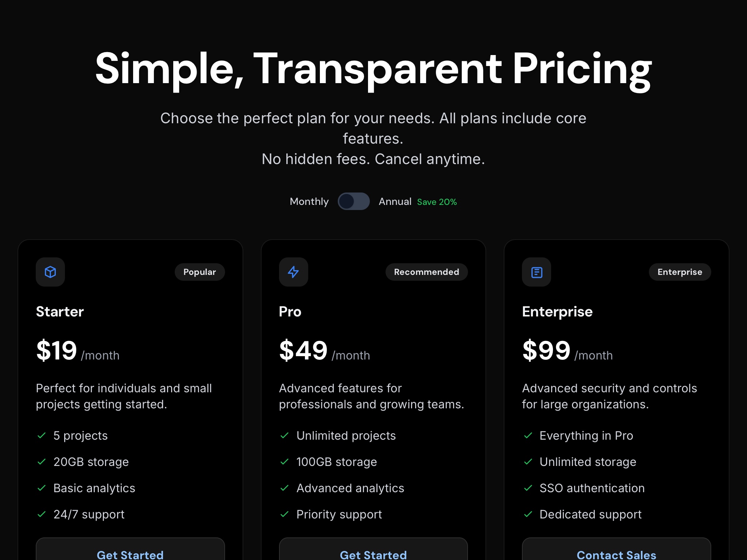This screenshot has height=560, width=747.
Task: Switch billing from Monthly to Annual
Action: click(353, 201)
